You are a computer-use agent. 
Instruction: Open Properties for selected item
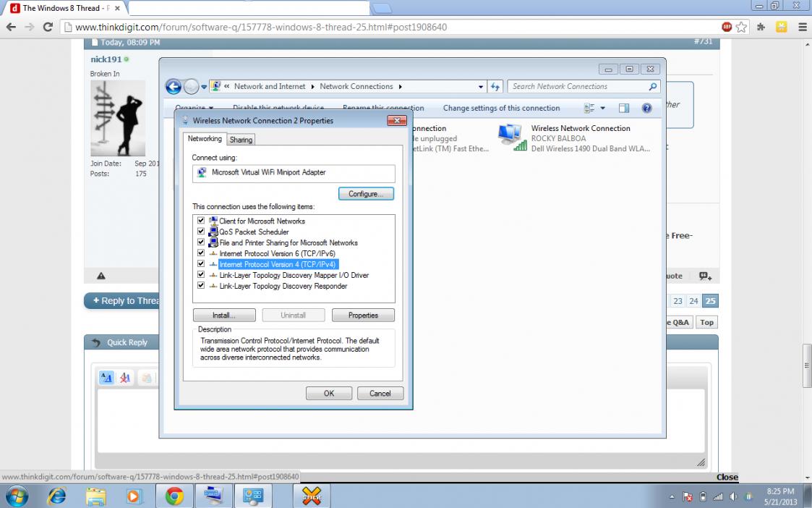click(x=363, y=316)
